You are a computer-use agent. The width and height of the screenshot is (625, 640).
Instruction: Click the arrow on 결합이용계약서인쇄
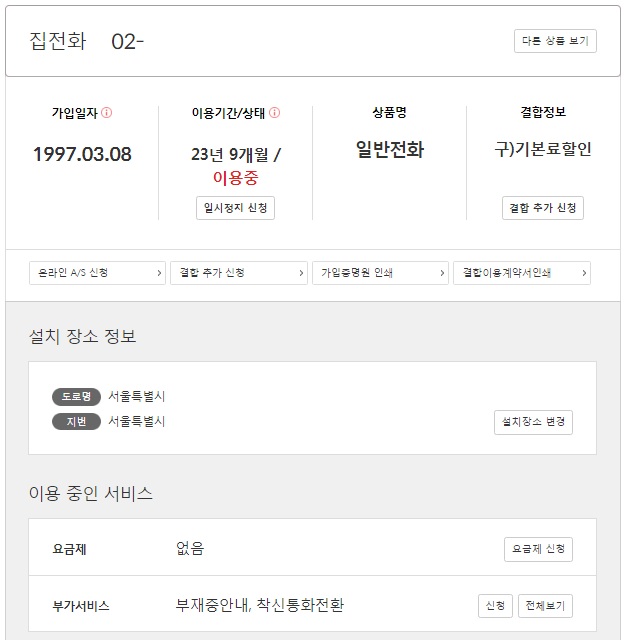[x=585, y=273]
